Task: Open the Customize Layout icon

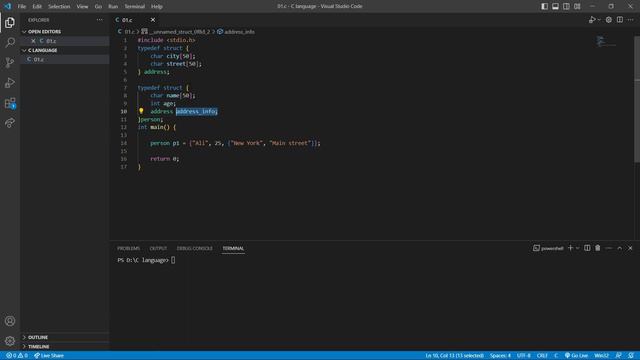Action: (577, 6)
